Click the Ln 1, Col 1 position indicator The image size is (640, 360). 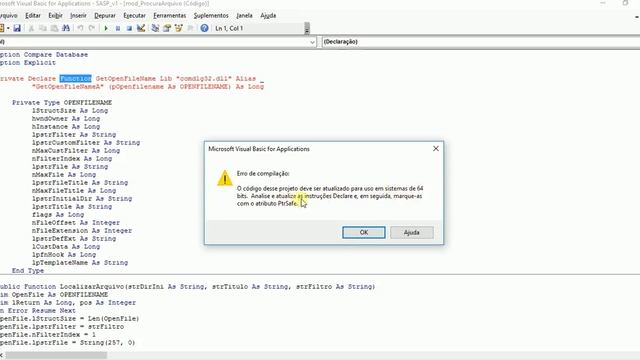point(229,28)
